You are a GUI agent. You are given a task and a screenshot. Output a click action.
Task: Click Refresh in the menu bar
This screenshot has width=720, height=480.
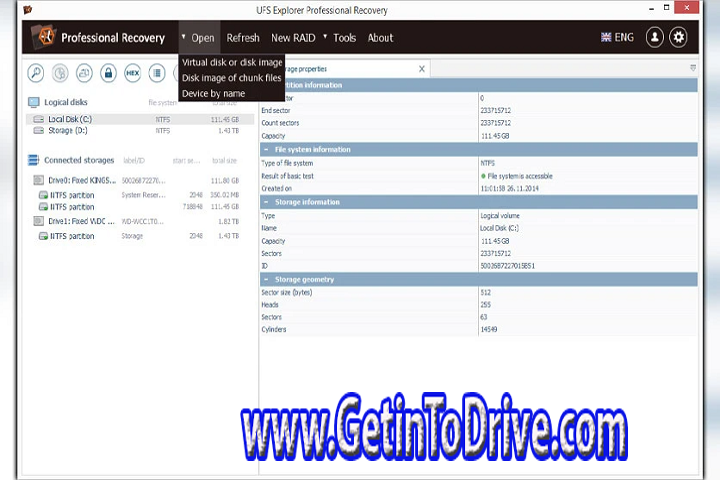pos(243,38)
